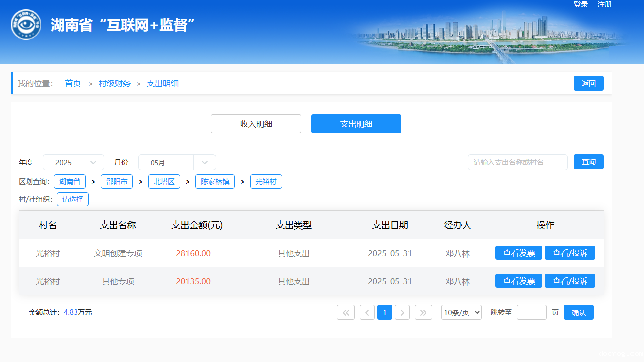This screenshot has width=644, height=362.
Task: View invoice for 文明创建专项 expense
Action: click(518, 253)
